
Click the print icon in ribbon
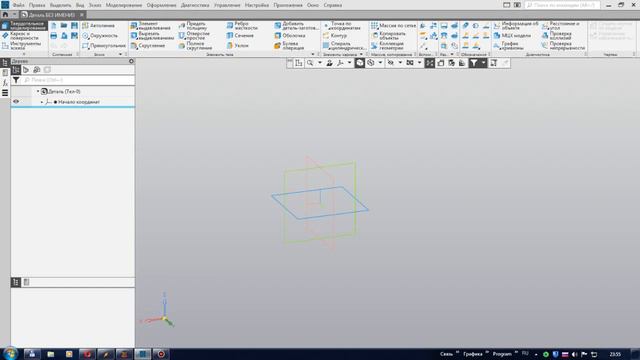(x=53, y=36)
